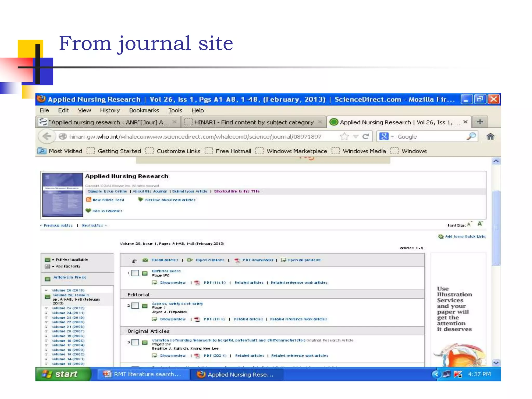
Task: Open Articles in Press link
Action: point(70,277)
